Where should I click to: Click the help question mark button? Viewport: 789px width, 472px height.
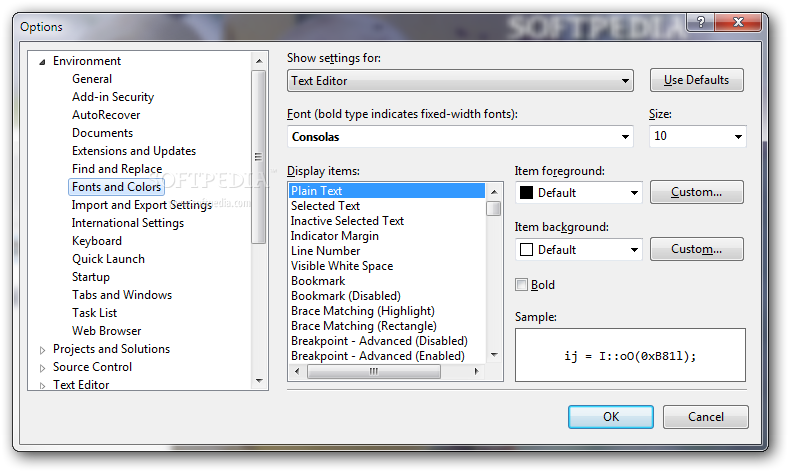coord(701,22)
